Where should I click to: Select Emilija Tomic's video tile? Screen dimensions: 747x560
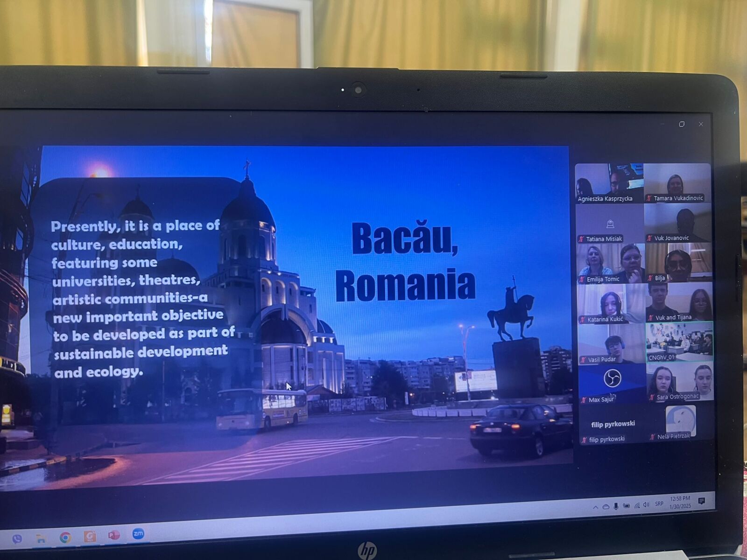coord(611,264)
